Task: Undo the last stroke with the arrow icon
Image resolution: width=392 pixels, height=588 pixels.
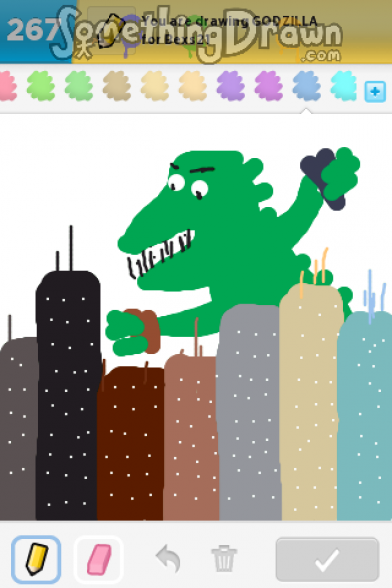Action: [x=168, y=559]
